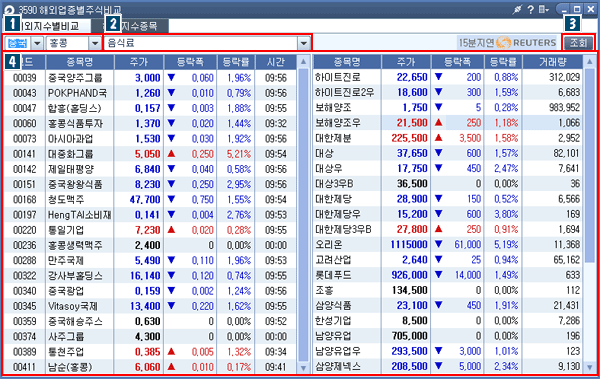Click the pin window icon in title bar
Viewport: 600px width, 379px height.
coord(517,10)
